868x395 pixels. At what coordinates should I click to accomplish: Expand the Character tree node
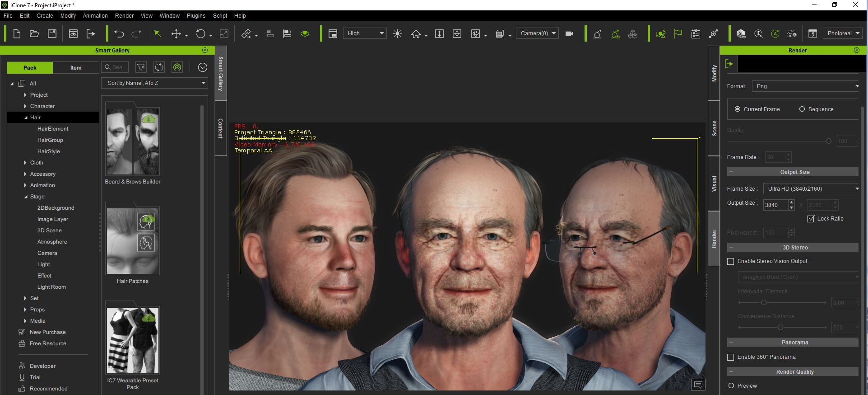[x=25, y=106]
